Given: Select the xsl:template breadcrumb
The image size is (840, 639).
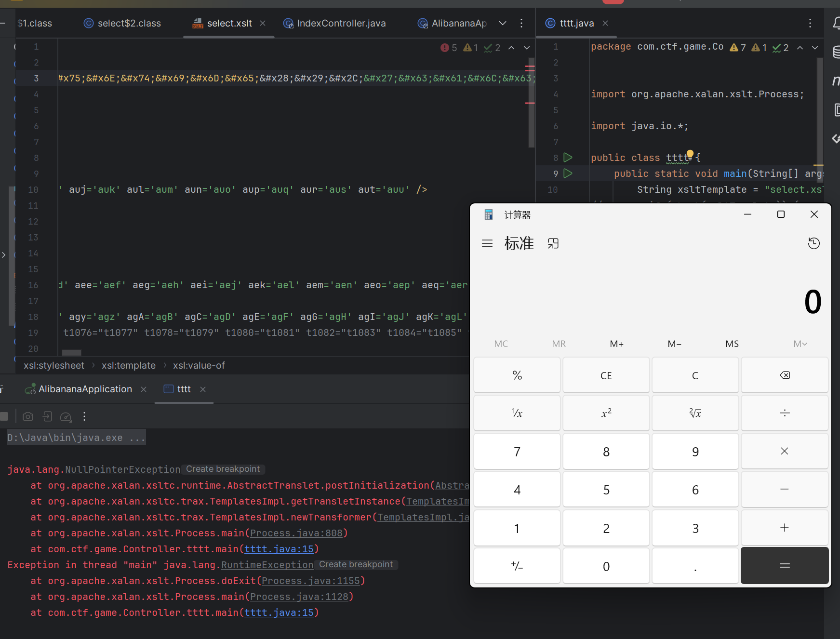Looking at the screenshot, I should click(x=129, y=365).
